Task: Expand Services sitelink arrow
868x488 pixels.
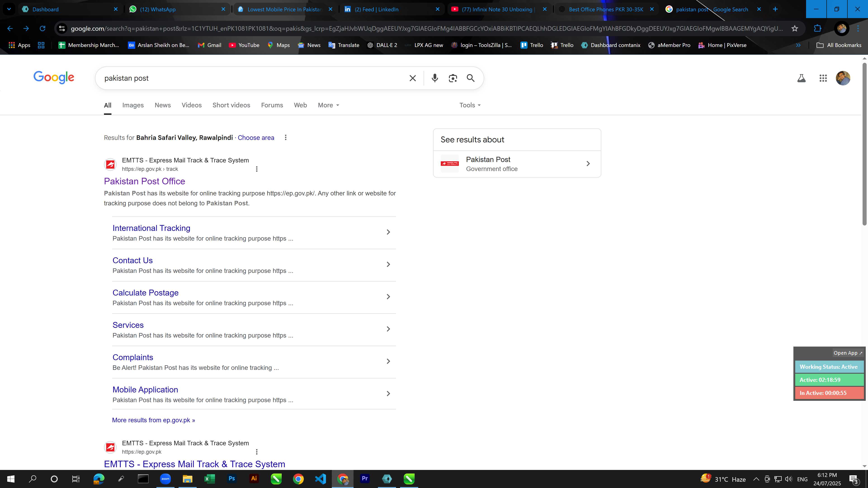Action: [388, 329]
